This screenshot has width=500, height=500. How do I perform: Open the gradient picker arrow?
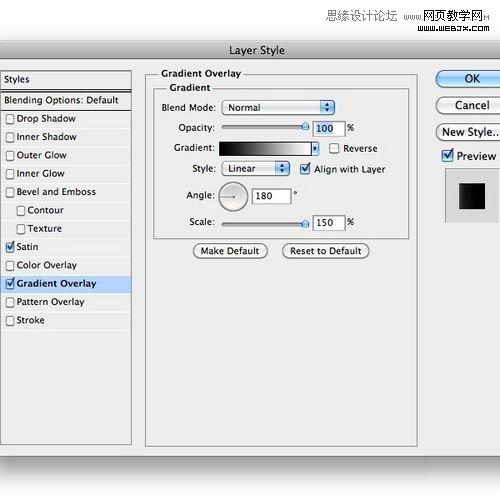click(x=315, y=149)
